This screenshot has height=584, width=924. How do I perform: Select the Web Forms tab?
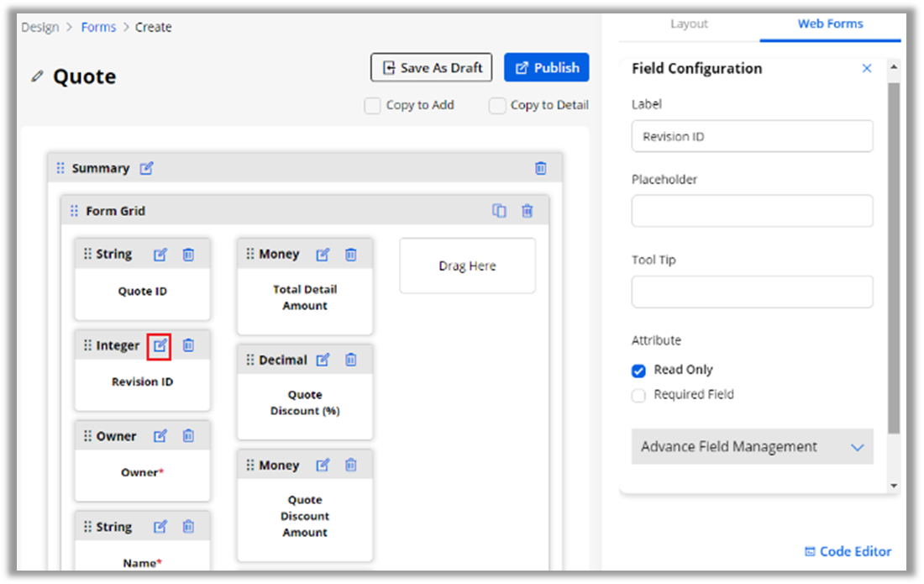point(830,24)
